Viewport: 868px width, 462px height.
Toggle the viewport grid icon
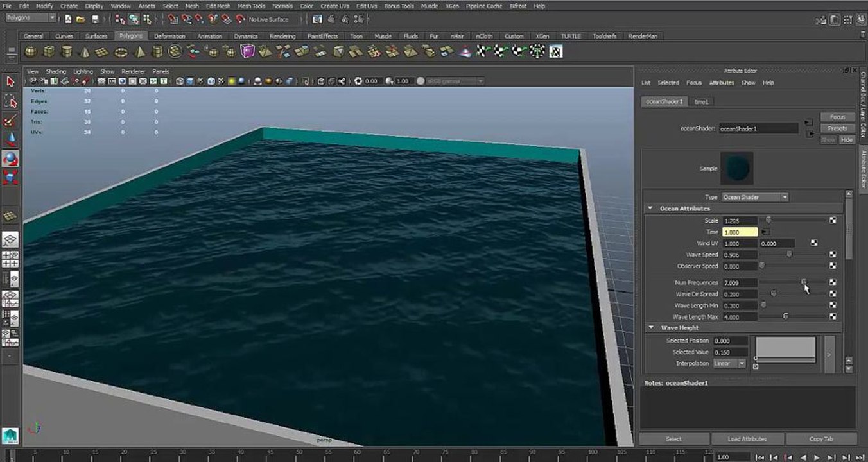coord(101,81)
